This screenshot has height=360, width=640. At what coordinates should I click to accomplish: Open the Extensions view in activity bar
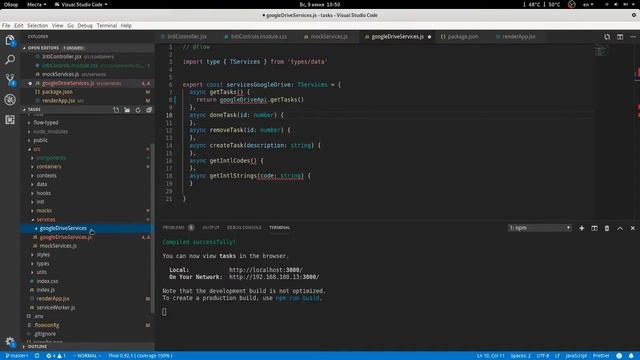coord(10,119)
